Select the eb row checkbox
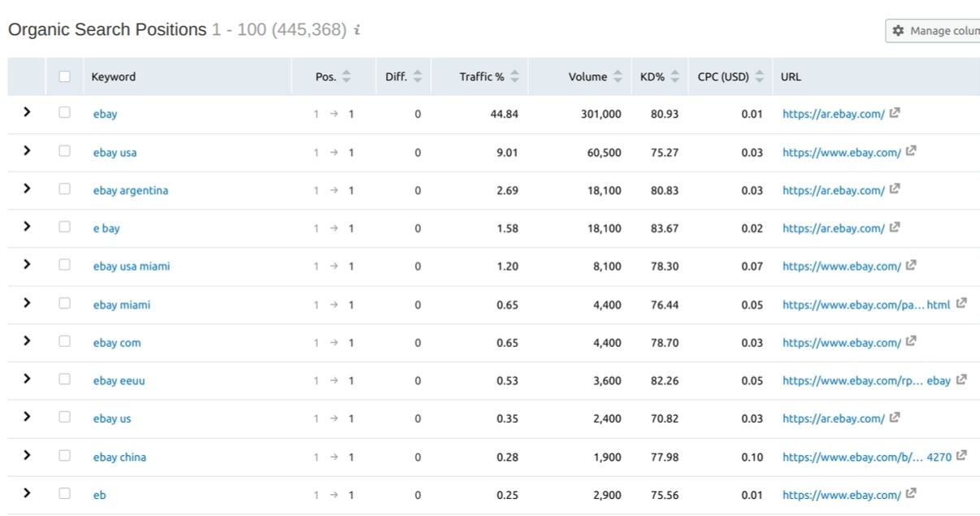Viewport: 980px width, 516px height. [x=65, y=493]
